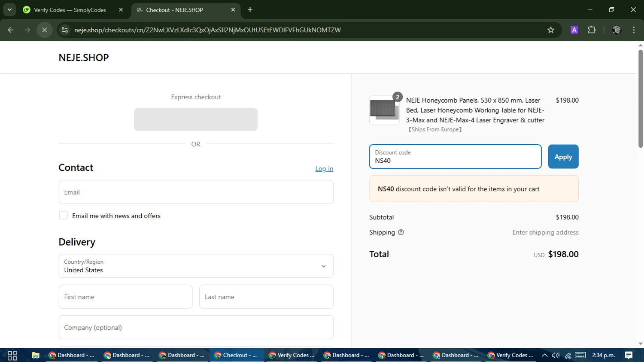Open the network Wi-Fi icon
This screenshot has width=644, height=362.
tap(568, 355)
